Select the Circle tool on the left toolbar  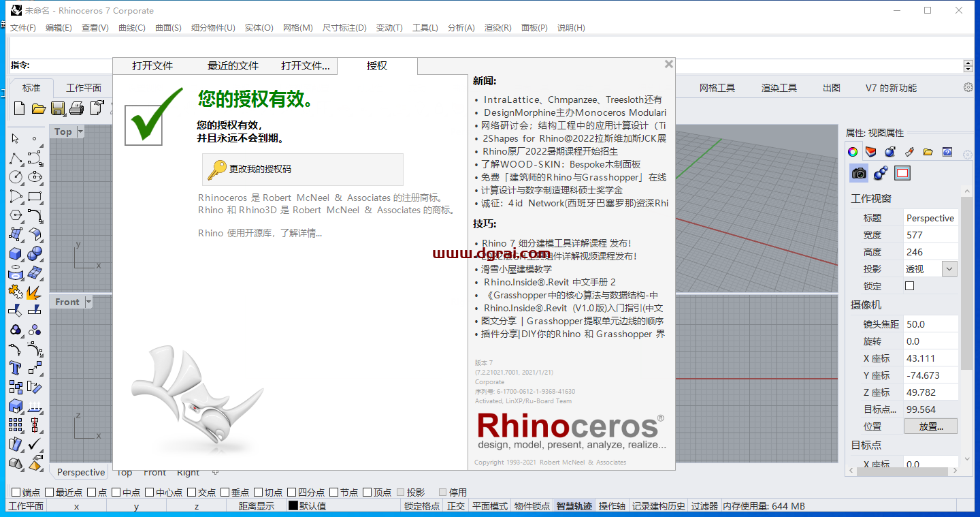[15, 176]
